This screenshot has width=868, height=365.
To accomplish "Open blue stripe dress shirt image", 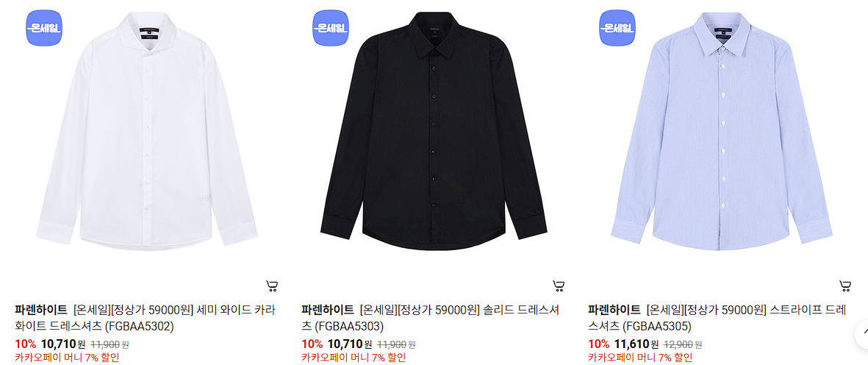I will click(721, 131).
